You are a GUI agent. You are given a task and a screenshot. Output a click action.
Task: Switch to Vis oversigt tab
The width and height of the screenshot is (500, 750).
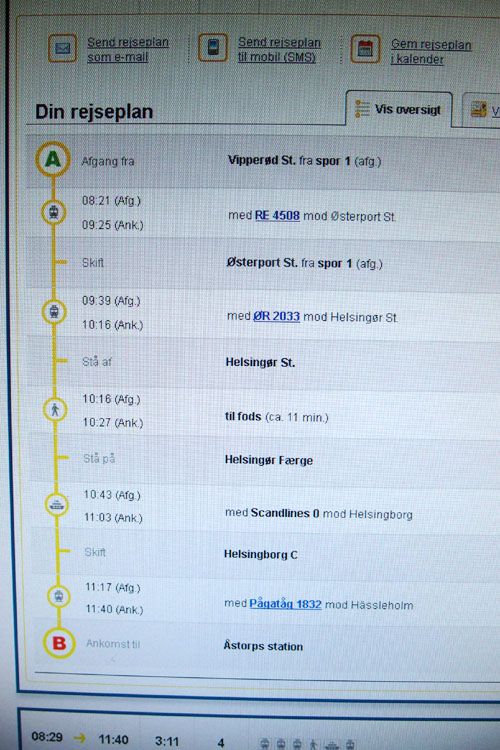399,110
